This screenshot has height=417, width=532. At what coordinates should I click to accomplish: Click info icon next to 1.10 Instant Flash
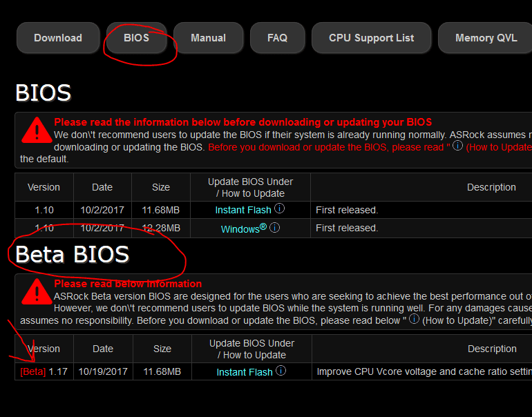point(279,208)
